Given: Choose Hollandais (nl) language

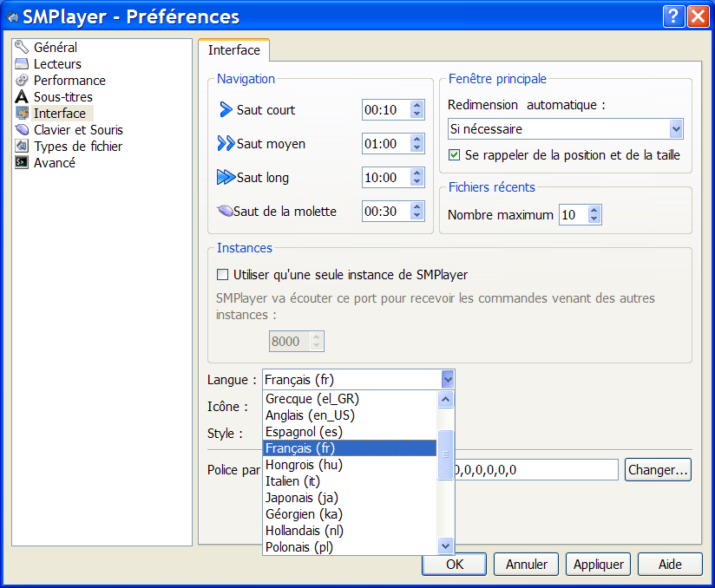Looking at the screenshot, I should coord(350,530).
